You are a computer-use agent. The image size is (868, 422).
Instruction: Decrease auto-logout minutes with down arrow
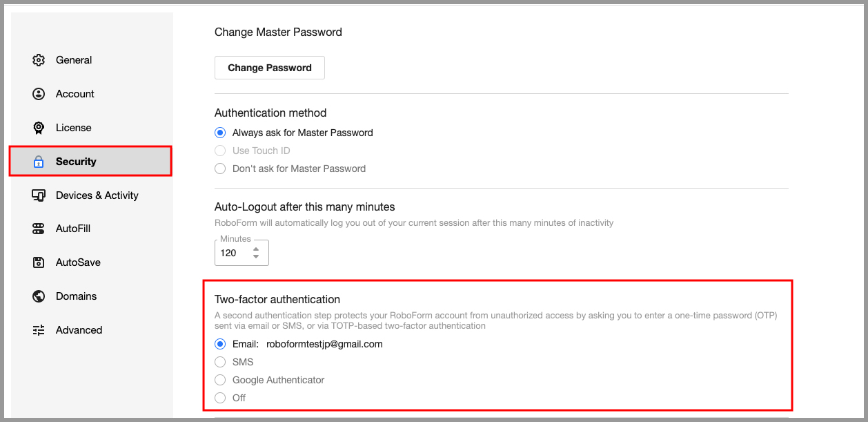pyautogui.click(x=256, y=257)
